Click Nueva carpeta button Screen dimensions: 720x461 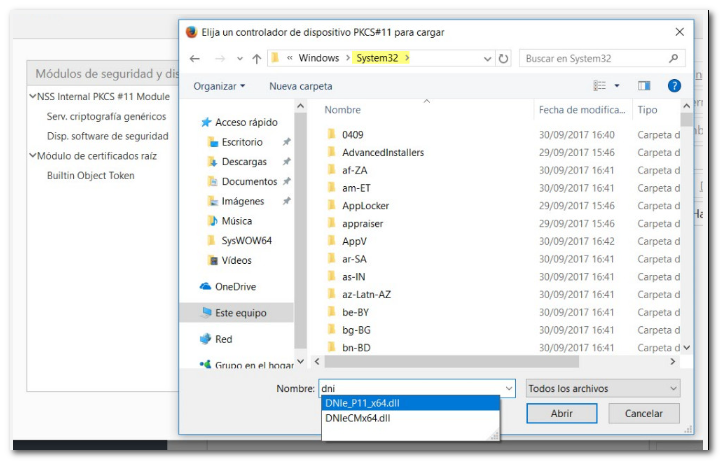click(300, 86)
